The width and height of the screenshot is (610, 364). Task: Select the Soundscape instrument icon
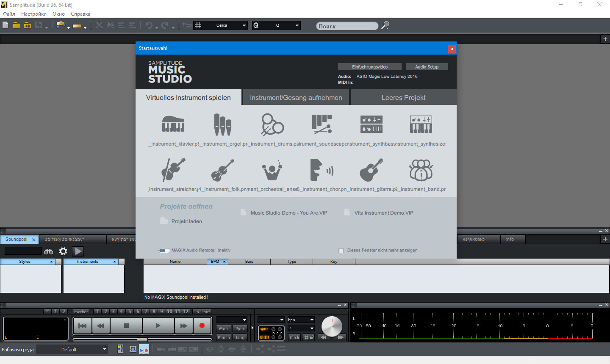(322, 124)
